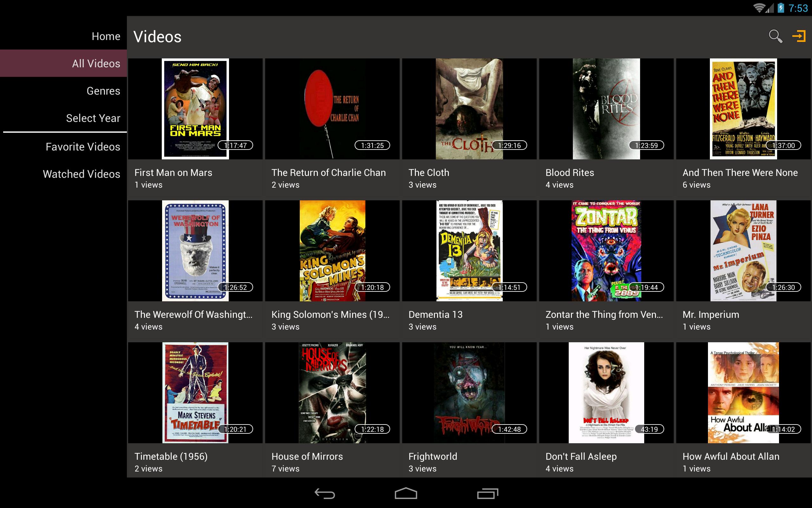Click the 1:20:18 duration badge

click(x=372, y=287)
